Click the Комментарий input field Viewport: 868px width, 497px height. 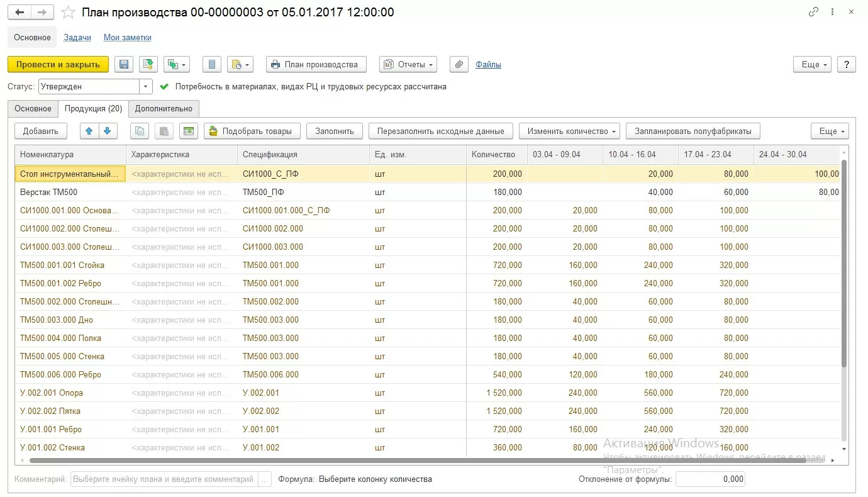[165, 479]
